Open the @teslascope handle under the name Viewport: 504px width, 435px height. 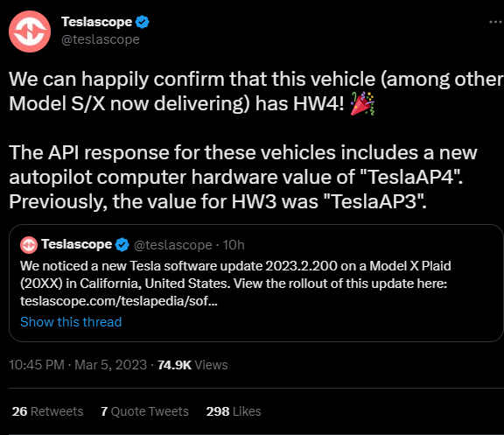coord(101,39)
